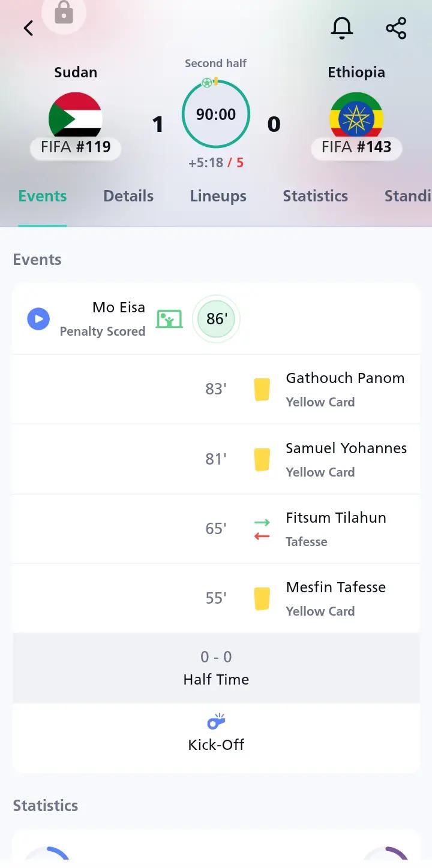Tap Samuel Yohannes' yellow card icon
This screenshot has height=868, width=432.
(x=262, y=459)
